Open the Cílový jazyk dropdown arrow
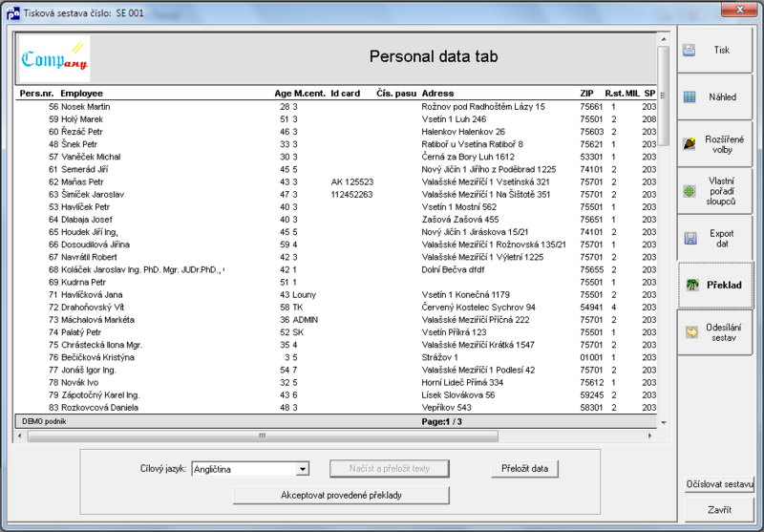Image resolution: width=764 pixels, height=532 pixels. click(x=303, y=469)
